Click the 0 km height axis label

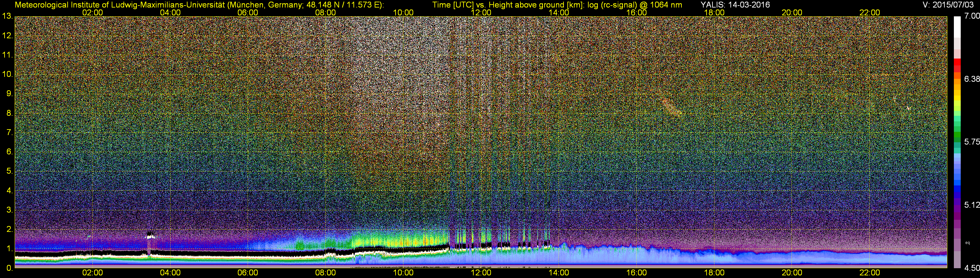(x=9, y=268)
